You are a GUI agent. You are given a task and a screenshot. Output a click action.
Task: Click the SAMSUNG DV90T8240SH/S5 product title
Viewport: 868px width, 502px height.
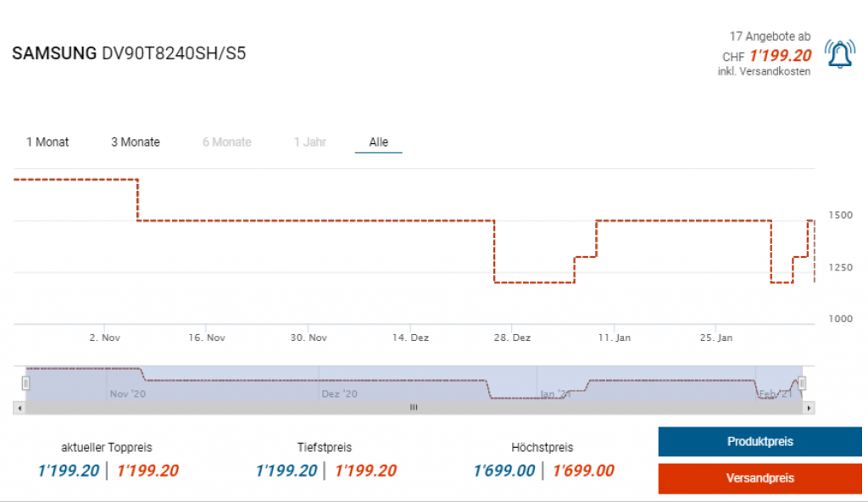[129, 53]
